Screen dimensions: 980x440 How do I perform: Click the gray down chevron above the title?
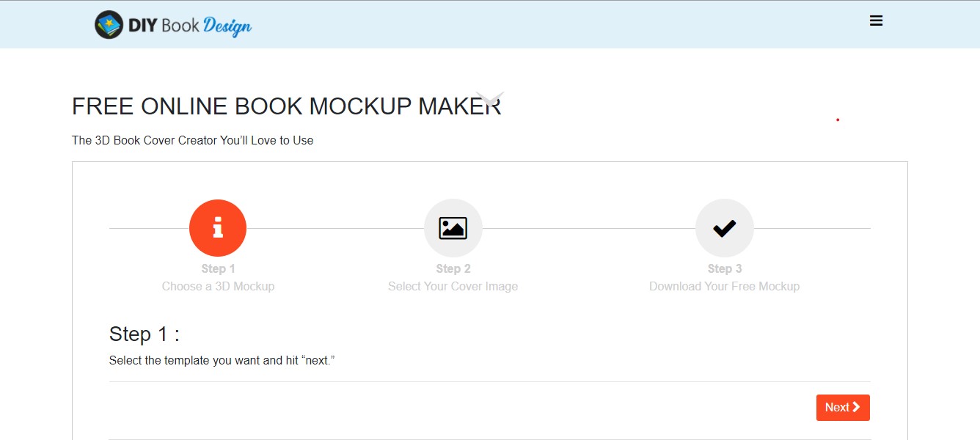coord(490,98)
